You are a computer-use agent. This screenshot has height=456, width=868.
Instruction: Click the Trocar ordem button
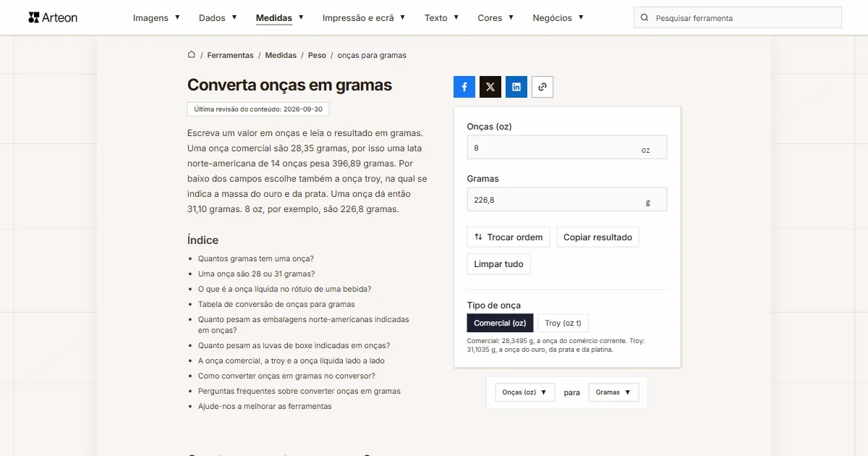(x=509, y=237)
